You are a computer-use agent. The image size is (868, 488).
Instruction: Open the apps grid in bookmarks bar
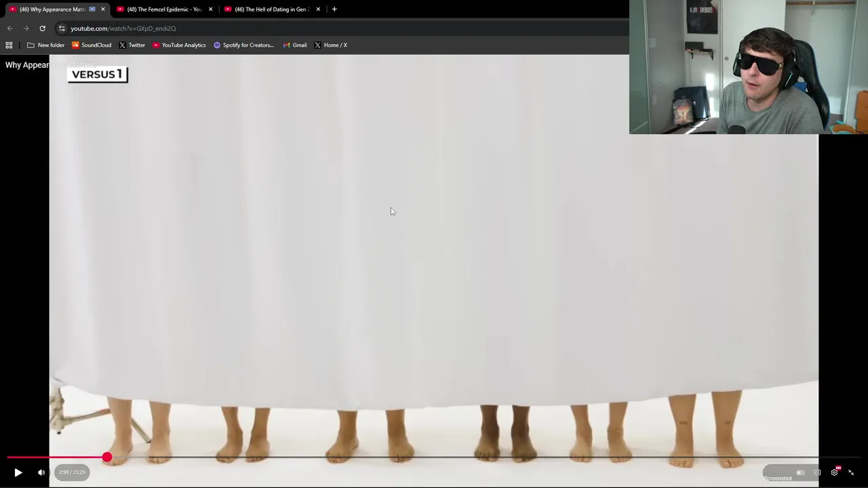(x=9, y=45)
